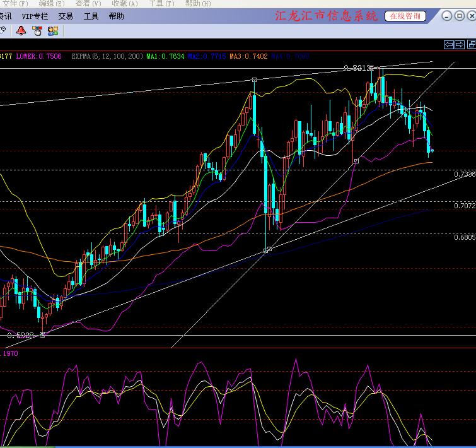Image resolution: width=476 pixels, height=448 pixels.
Task: Click the 0.7072 dashed level label
Action: click(465, 206)
